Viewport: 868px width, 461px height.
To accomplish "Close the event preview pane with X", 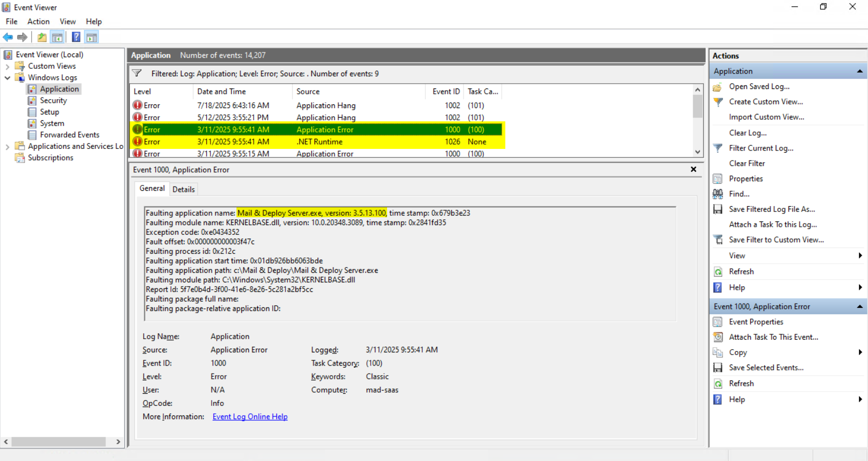I will coord(694,170).
